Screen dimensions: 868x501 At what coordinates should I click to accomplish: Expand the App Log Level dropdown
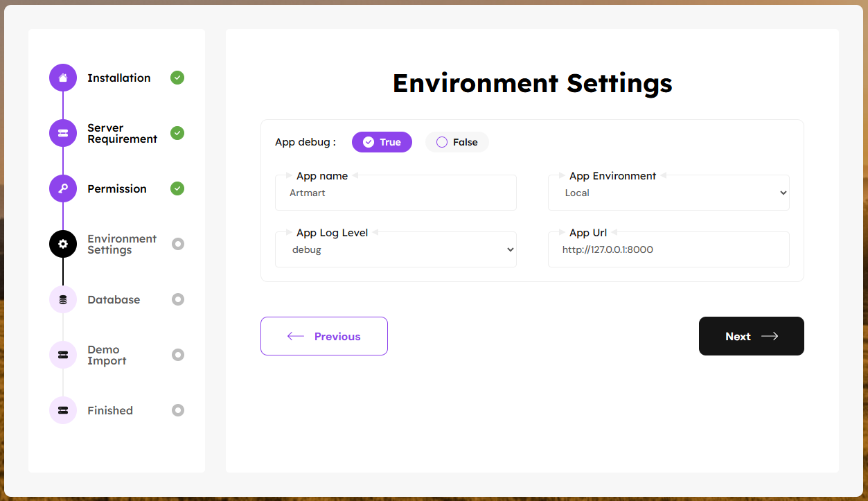click(x=396, y=250)
